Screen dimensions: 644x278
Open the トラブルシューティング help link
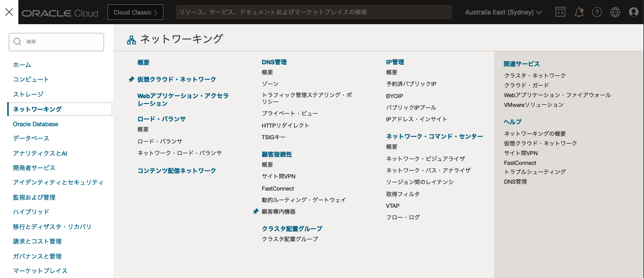click(535, 172)
